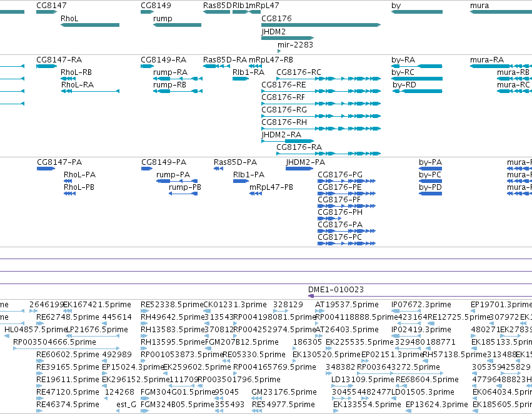Click protein label mRpL47-PB

coord(271,187)
